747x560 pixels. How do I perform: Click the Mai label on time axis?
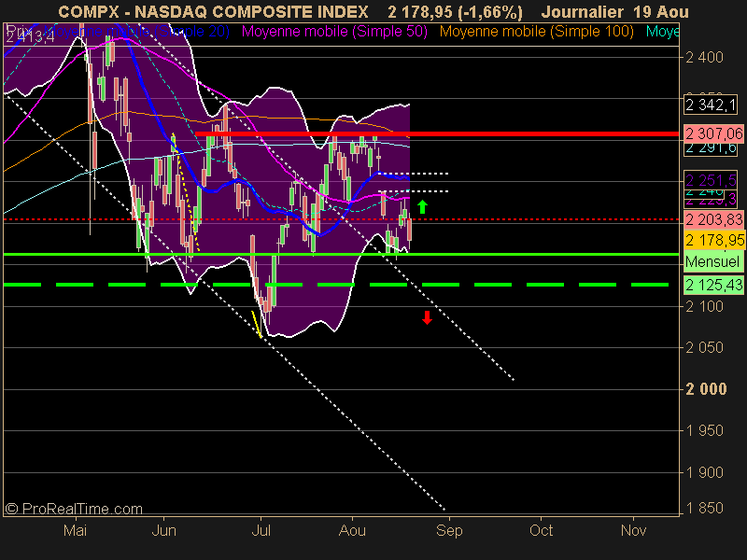(76, 530)
